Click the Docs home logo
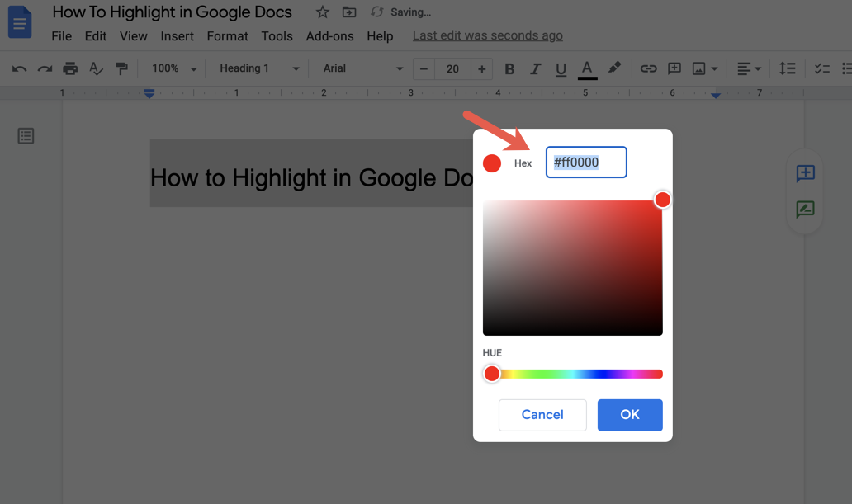Screen dimensions: 852x504 [x=20, y=22]
